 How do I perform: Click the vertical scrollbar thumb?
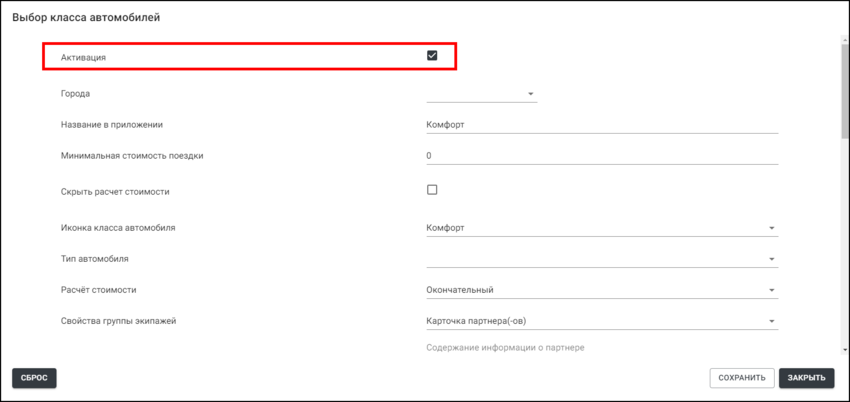coord(844,90)
